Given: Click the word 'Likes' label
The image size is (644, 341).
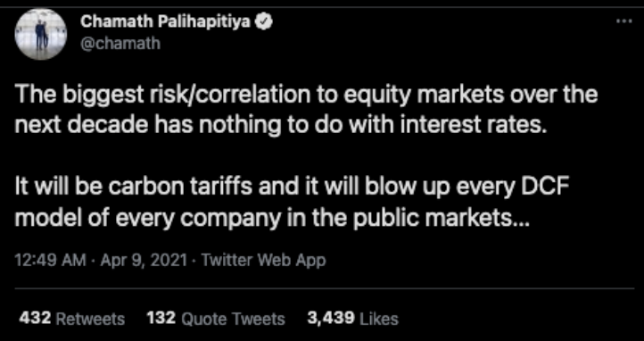Looking at the screenshot, I should point(379,319).
